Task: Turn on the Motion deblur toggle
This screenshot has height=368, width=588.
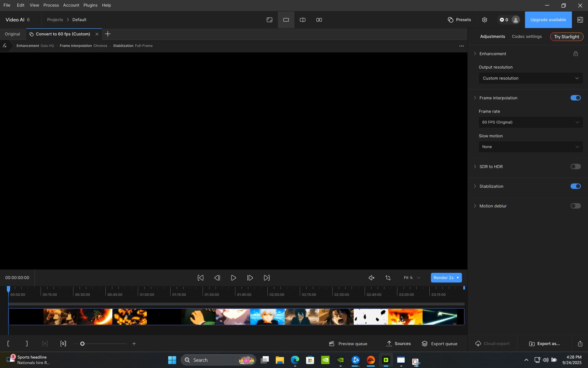Action: (x=575, y=206)
